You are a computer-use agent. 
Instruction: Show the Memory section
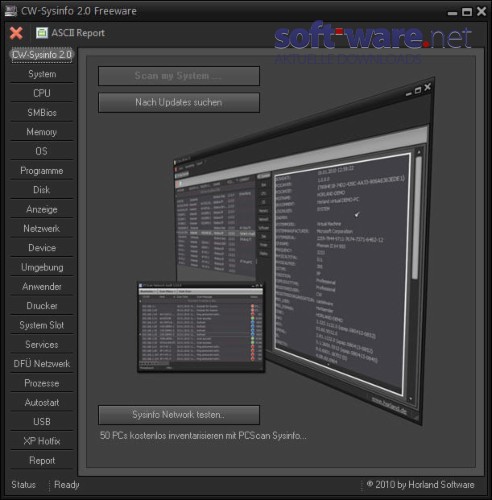click(x=42, y=132)
